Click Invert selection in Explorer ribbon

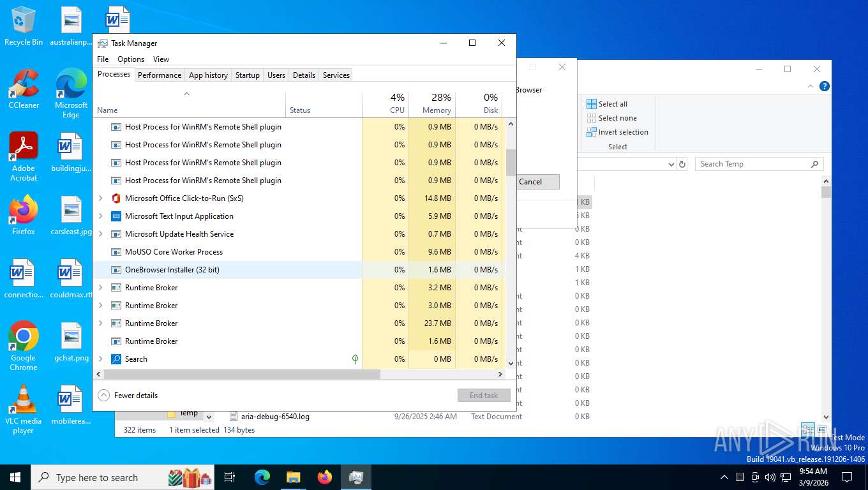pyautogui.click(x=617, y=132)
